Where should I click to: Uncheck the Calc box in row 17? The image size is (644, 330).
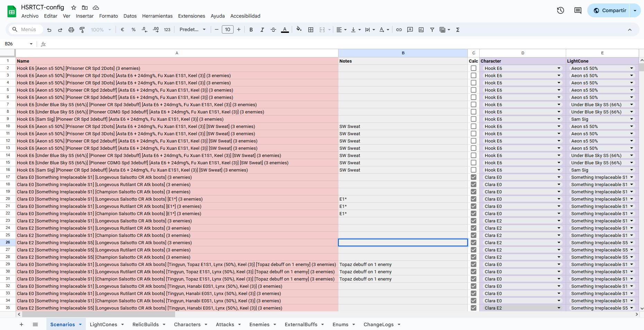pos(473,177)
